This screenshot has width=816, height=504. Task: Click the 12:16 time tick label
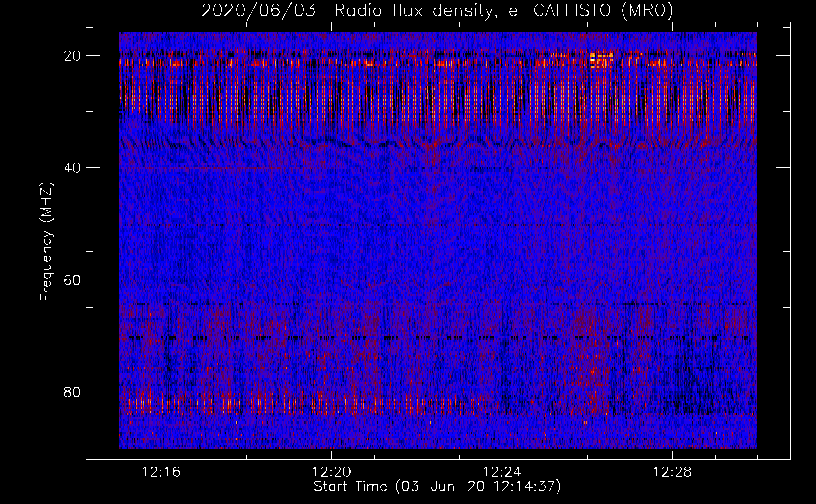[x=161, y=472]
